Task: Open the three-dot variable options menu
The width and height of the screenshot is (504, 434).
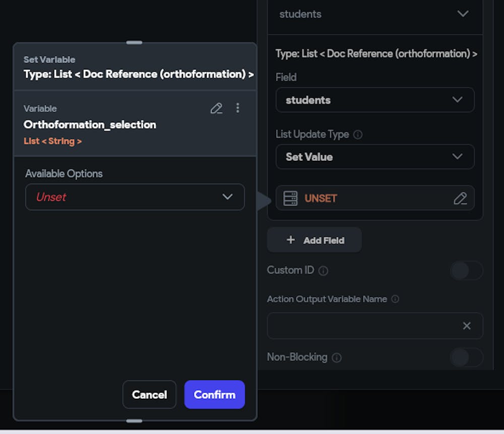Action: 238,108
